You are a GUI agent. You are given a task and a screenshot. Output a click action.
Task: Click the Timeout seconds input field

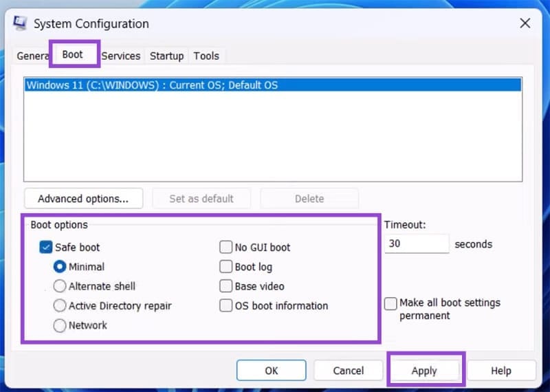417,243
